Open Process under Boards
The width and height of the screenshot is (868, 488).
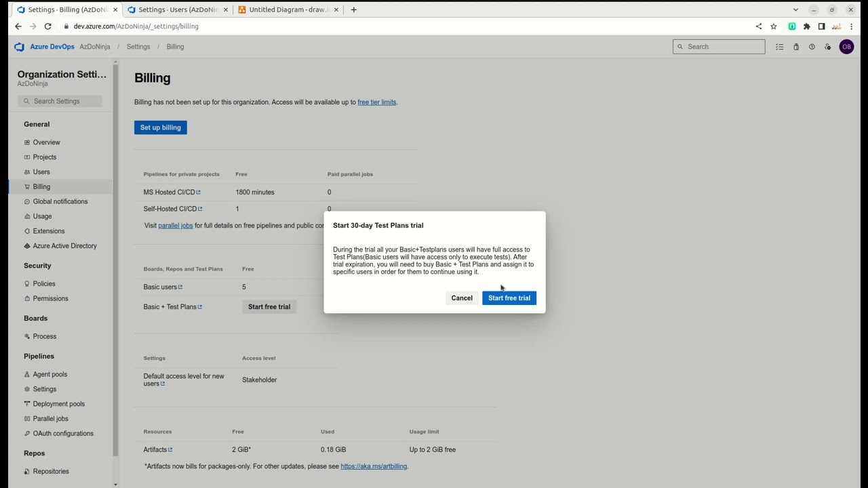(45, 337)
